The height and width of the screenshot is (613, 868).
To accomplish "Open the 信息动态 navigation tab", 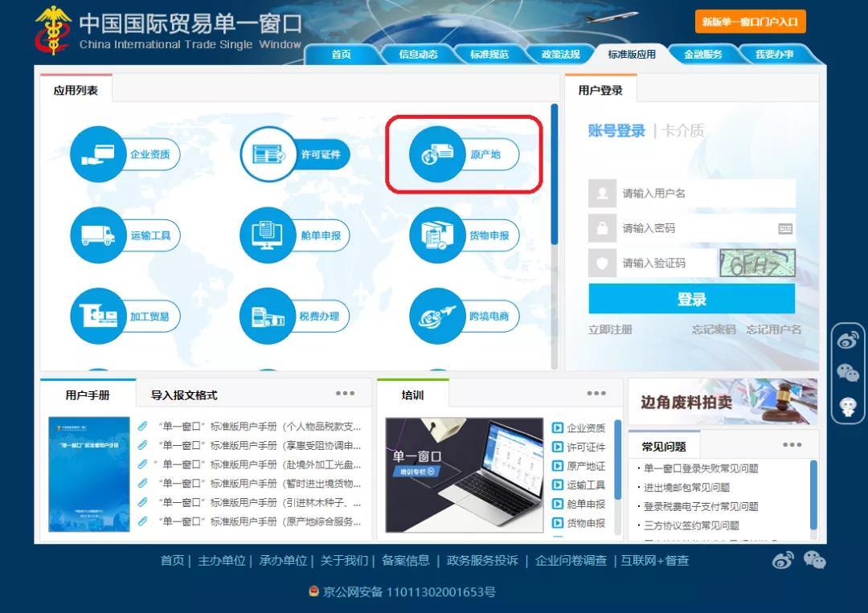I will pyautogui.click(x=418, y=54).
